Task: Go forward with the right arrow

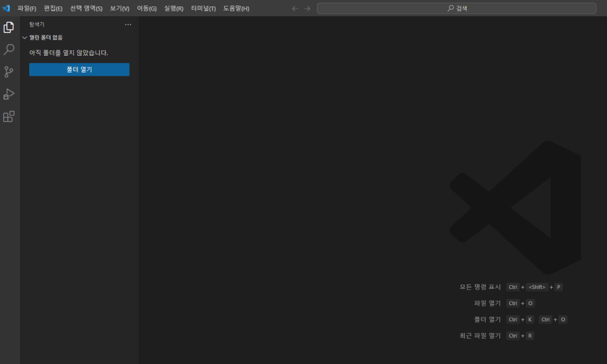Action: click(307, 8)
